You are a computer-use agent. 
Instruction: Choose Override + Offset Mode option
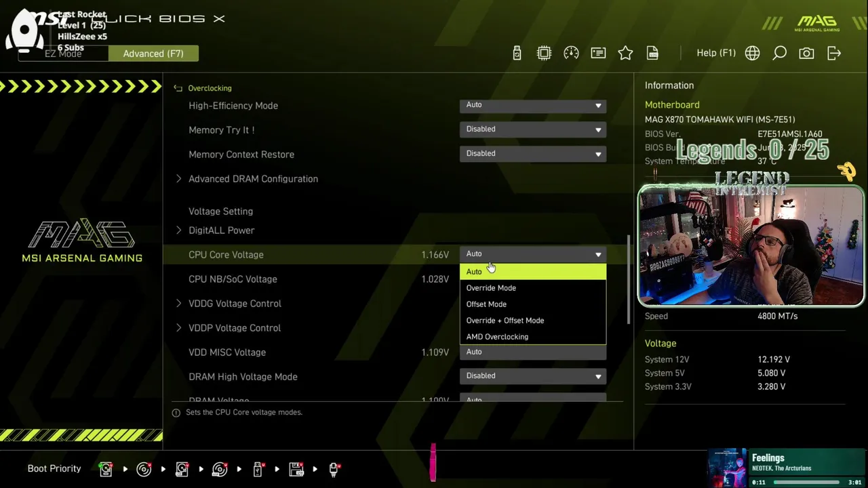[533, 321]
